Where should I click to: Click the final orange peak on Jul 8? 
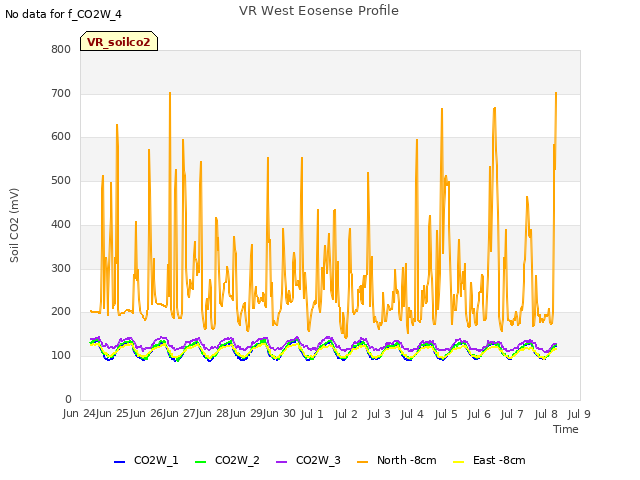pyautogui.click(x=556, y=94)
